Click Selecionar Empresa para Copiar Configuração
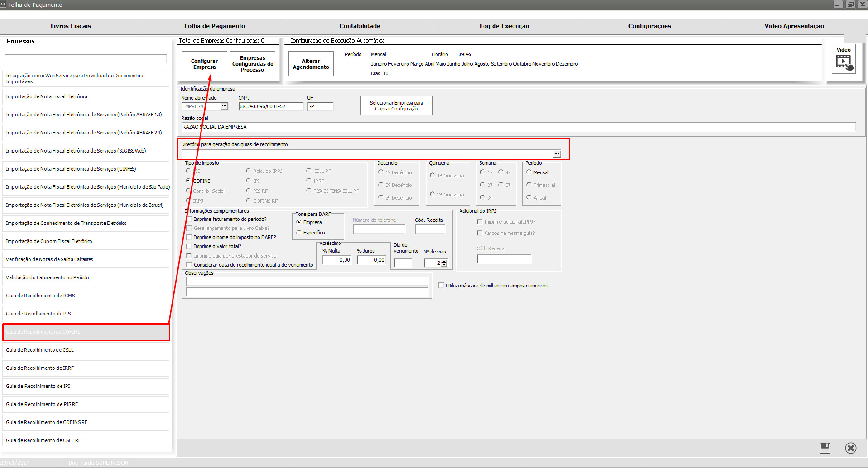Screen dimensions: 868x468 click(x=397, y=105)
